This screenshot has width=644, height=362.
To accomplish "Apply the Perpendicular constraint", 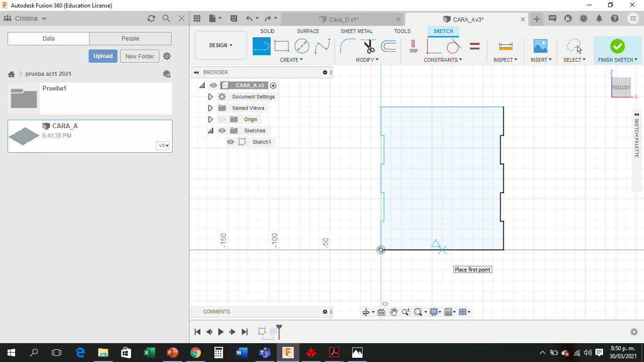I will 434,46.
